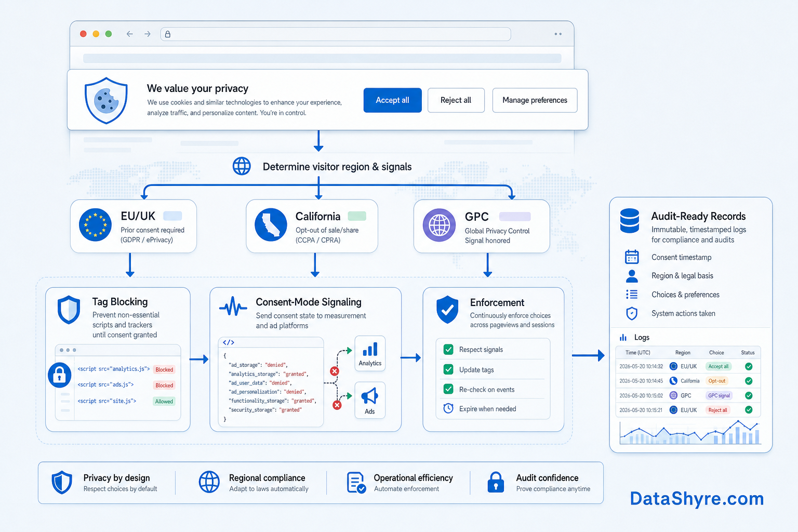Open the Analytics bar chart tile
This screenshot has width=798, height=532.
click(370, 353)
